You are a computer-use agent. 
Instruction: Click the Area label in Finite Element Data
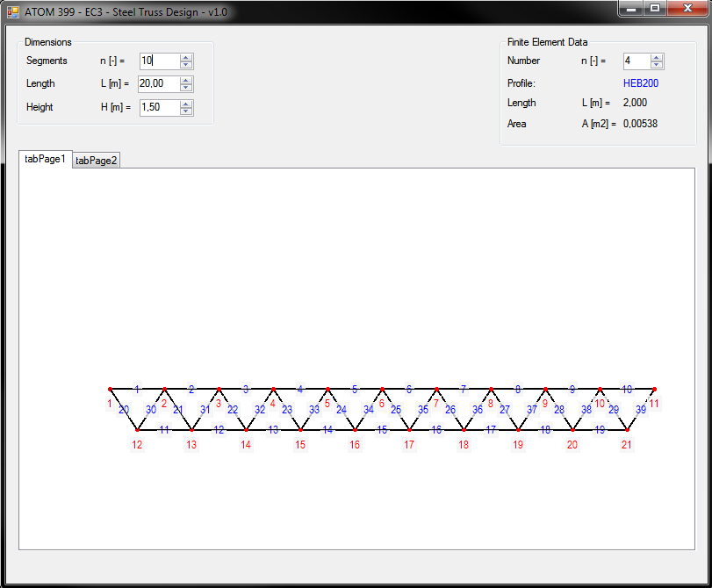pos(517,124)
